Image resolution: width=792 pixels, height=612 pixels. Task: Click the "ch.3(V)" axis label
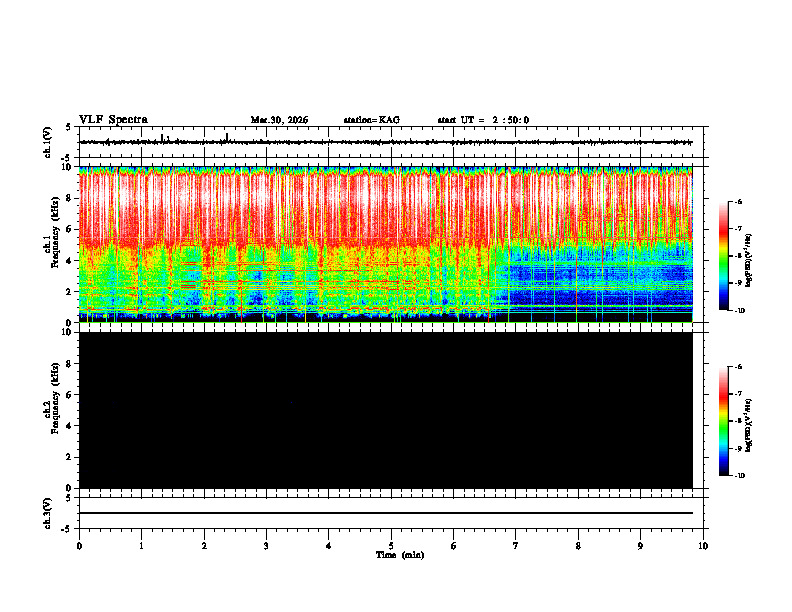pos(48,514)
